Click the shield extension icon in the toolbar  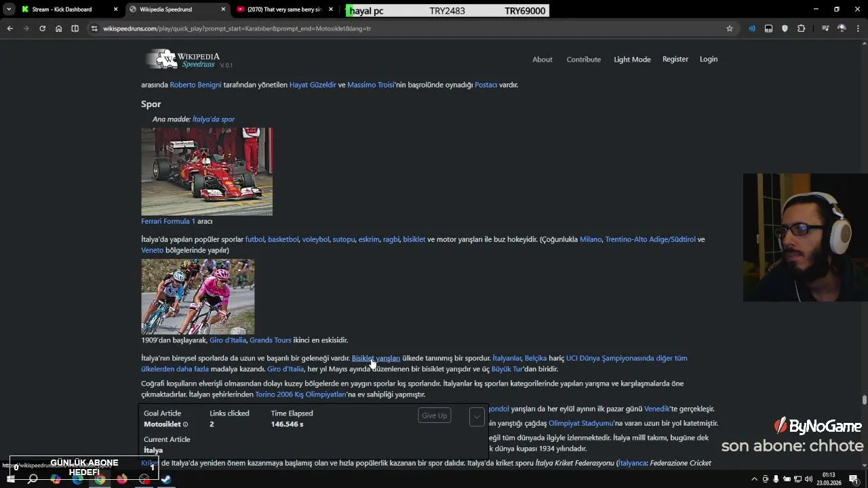pyautogui.click(x=785, y=28)
